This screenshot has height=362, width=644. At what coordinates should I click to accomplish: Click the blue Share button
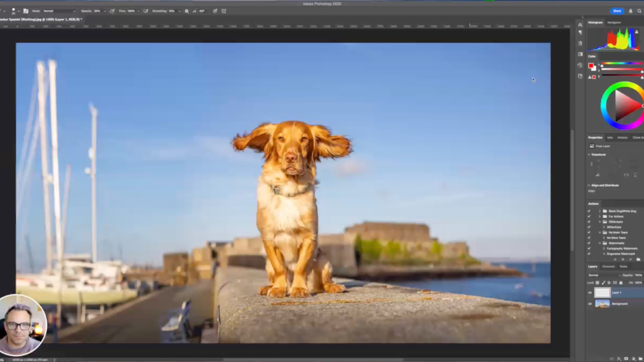tap(617, 11)
